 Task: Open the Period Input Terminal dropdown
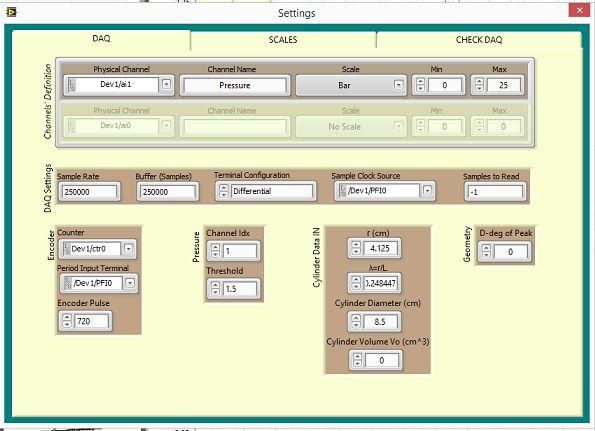[x=130, y=283]
